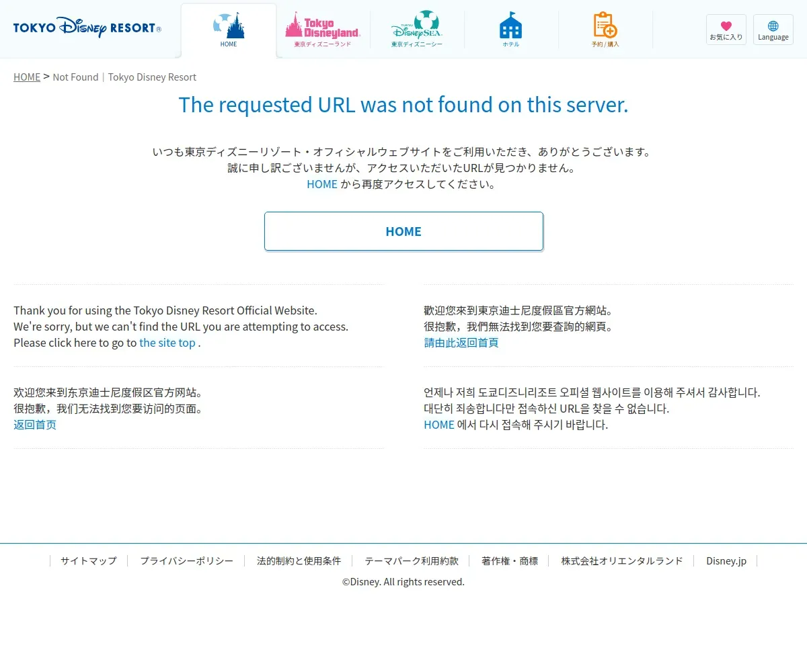The height and width of the screenshot is (672, 807).
Task: Follow 'the site top' link
Action: tap(167, 343)
